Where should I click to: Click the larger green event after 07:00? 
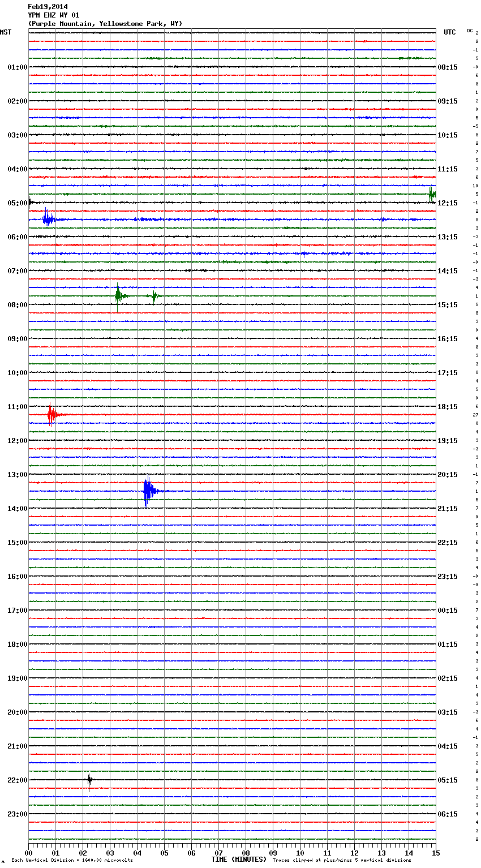click(118, 295)
